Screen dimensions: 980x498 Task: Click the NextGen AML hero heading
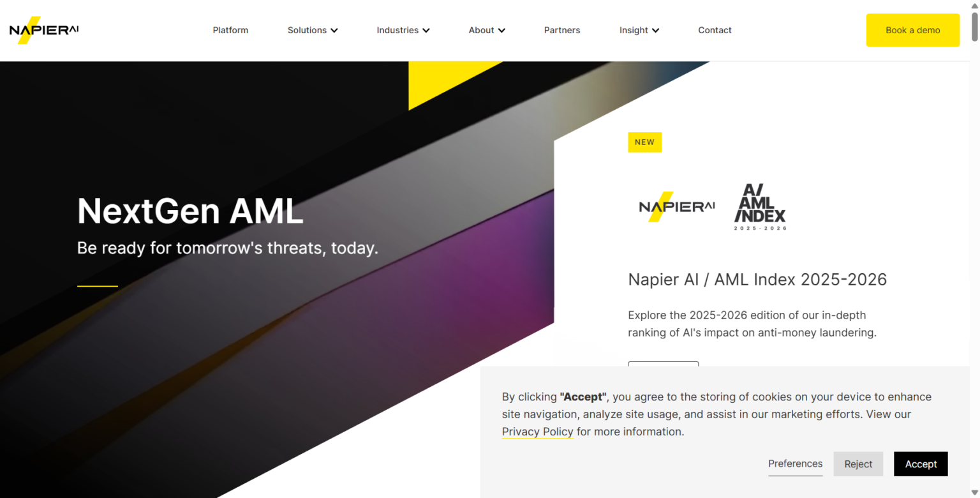pyautogui.click(x=190, y=211)
